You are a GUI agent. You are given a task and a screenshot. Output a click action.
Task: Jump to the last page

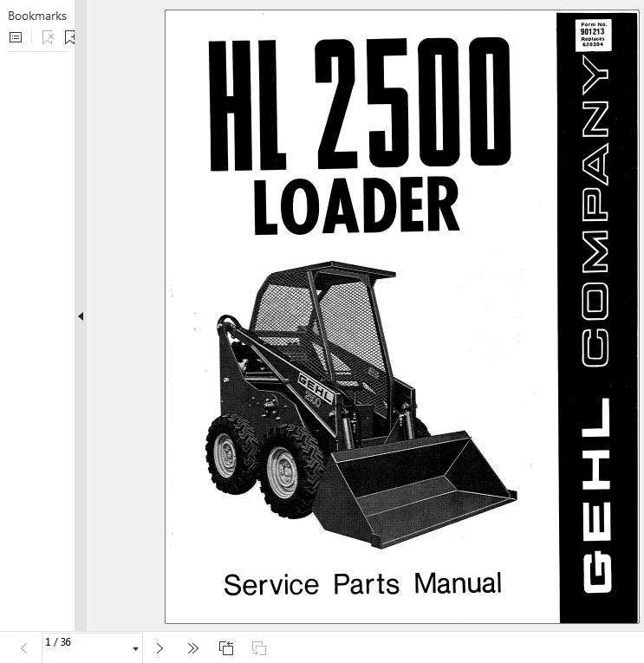[x=192, y=648]
